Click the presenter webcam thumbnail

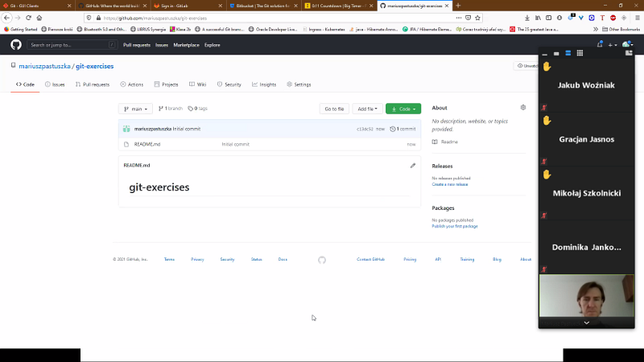pyautogui.click(x=587, y=296)
